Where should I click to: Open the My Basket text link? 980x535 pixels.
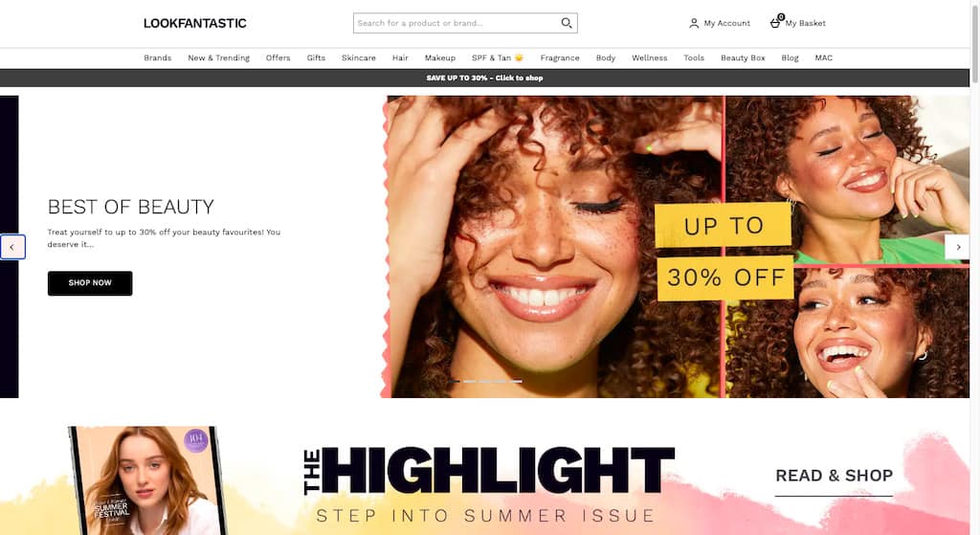805,23
